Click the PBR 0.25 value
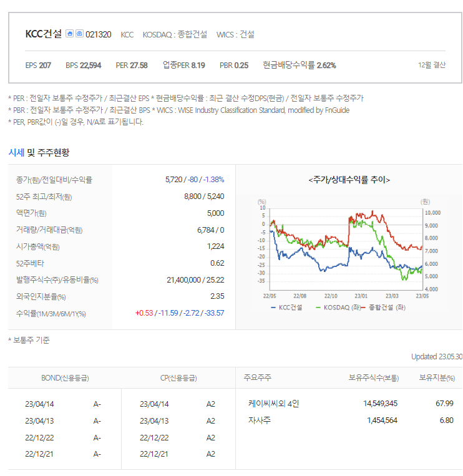The image size is (463, 476). click(x=234, y=66)
